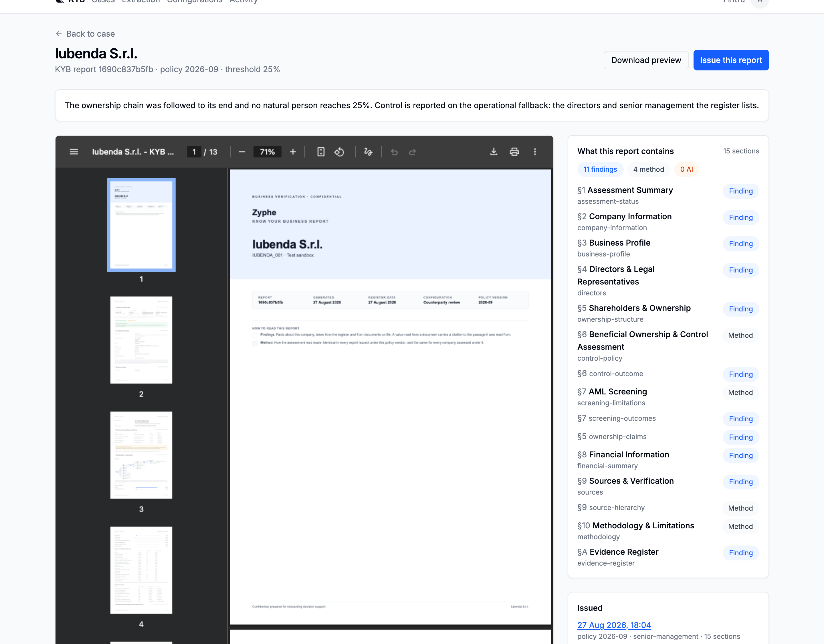Open page 2 thumbnail

[141, 340]
